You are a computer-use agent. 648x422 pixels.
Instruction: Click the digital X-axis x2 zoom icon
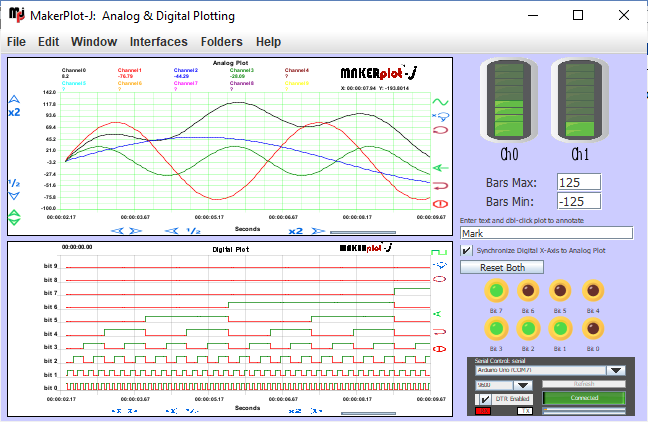pos(295,411)
